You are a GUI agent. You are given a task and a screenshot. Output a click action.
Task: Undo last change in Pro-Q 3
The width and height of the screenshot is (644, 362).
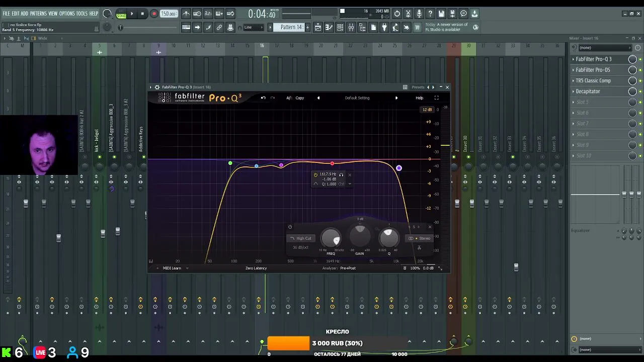(263, 98)
